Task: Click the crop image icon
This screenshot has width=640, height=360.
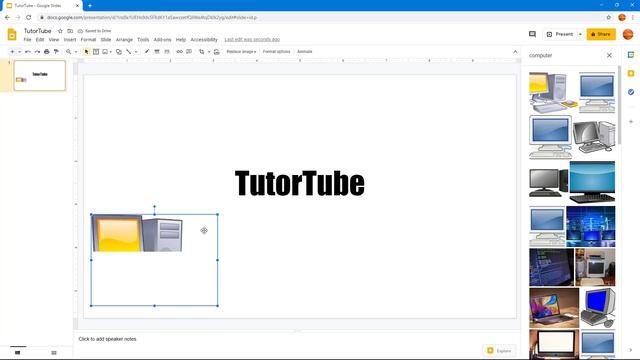Action: pyautogui.click(x=202, y=52)
